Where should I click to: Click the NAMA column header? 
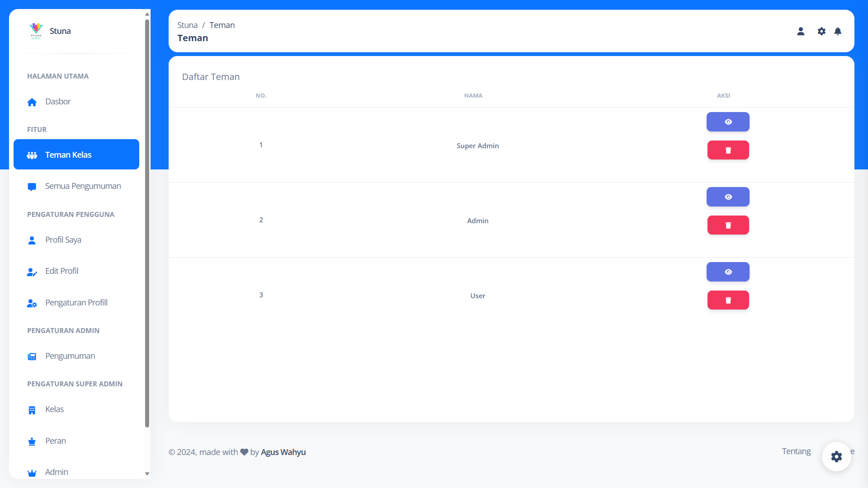473,96
